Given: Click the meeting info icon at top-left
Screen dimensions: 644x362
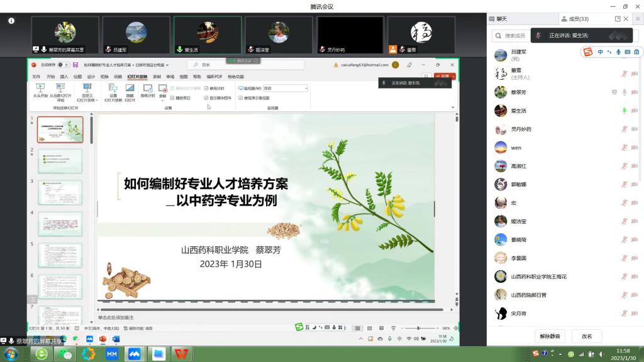Looking at the screenshot, I should click(11, 21).
